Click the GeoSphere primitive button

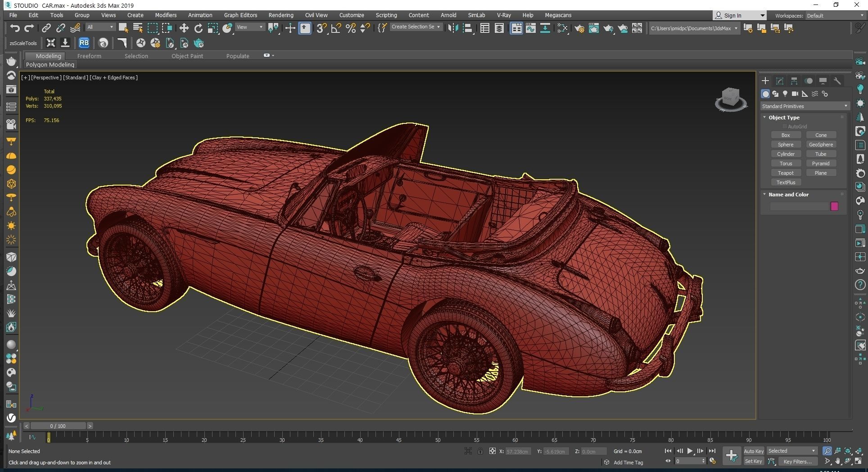coord(821,144)
